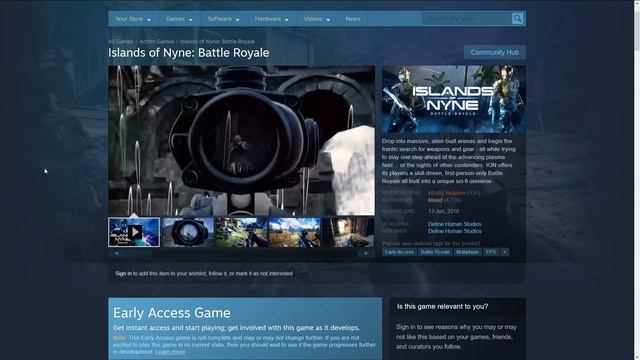Click the '13 Jun, 2018' release date
Image resolution: width=640 pixels, height=360 pixels.
click(444, 211)
